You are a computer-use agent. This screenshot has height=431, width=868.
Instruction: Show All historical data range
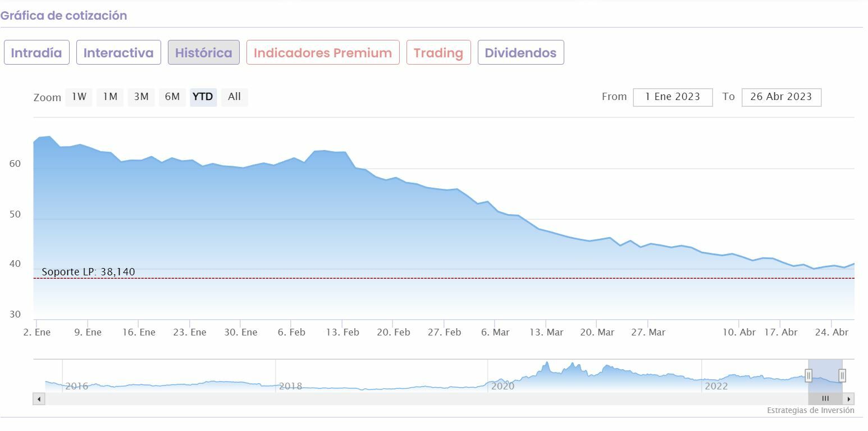point(234,97)
